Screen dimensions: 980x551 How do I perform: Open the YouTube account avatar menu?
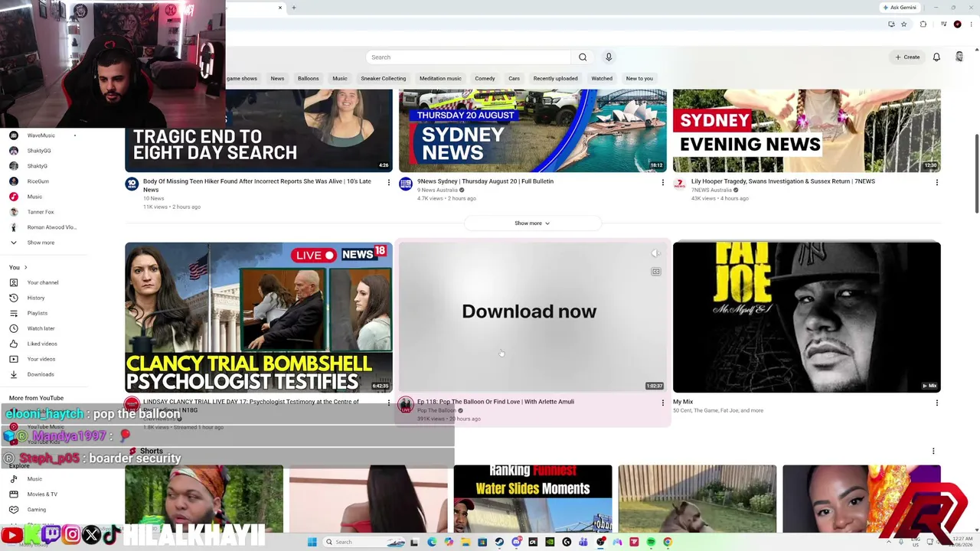click(959, 57)
